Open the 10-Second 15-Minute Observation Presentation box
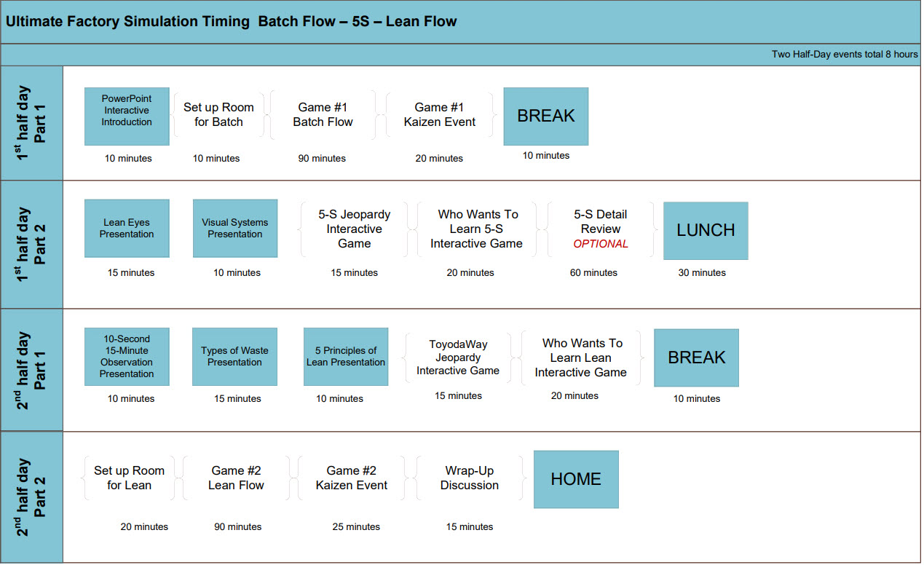The width and height of the screenshot is (924, 565). 127,356
